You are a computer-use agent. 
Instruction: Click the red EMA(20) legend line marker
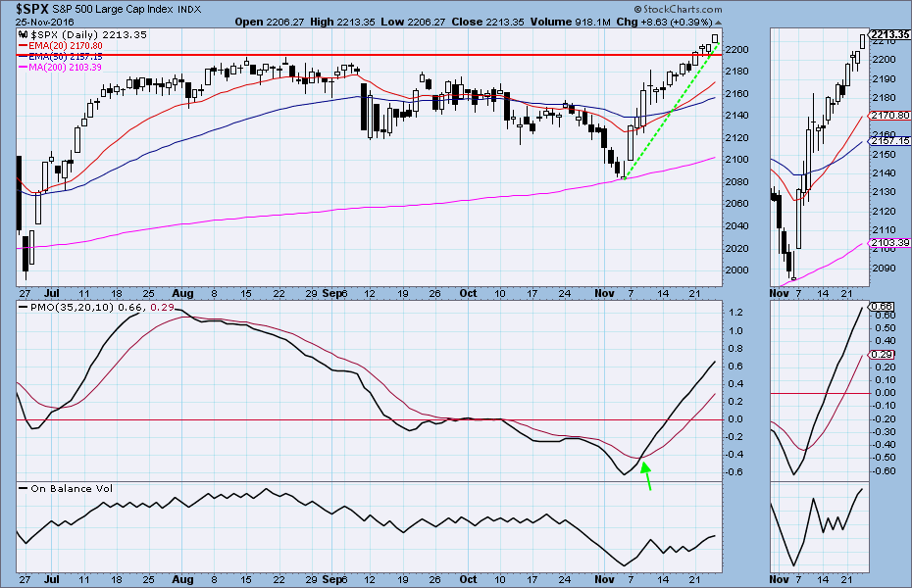(x=25, y=45)
